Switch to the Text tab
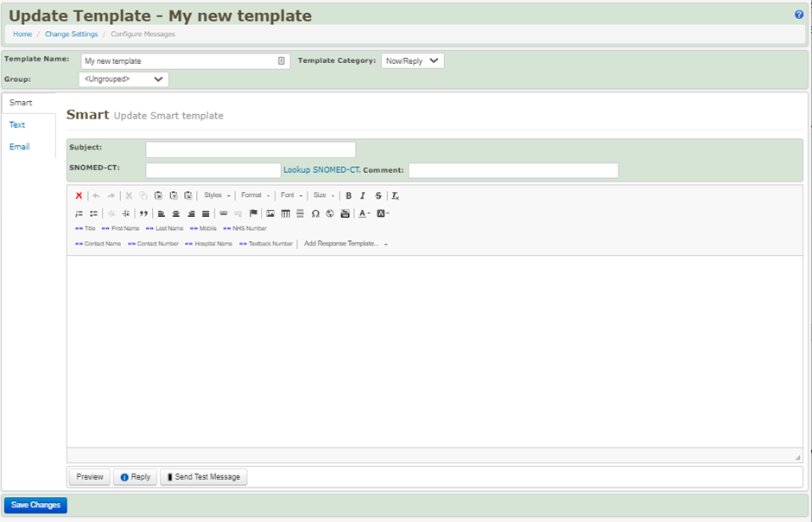The width and height of the screenshot is (812, 522). pos(17,125)
